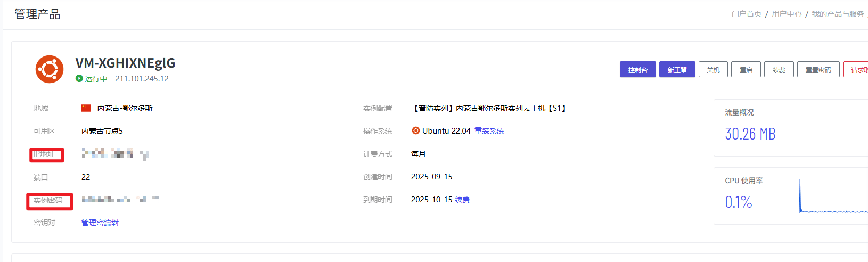The height and width of the screenshot is (262, 868).
Task: Click the small Ubuntu icon beside Ubuntu 22.04
Action: pyautogui.click(x=415, y=130)
